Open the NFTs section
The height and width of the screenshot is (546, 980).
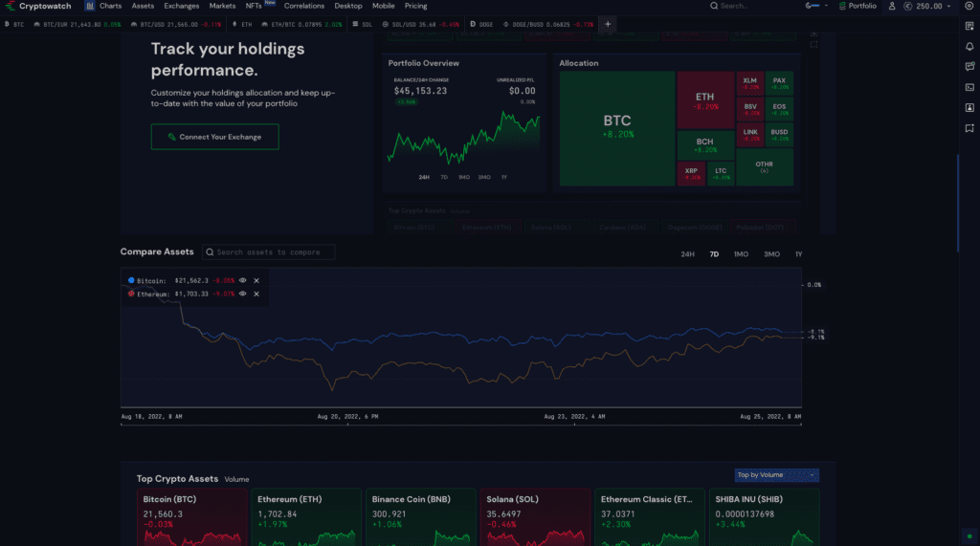click(254, 6)
